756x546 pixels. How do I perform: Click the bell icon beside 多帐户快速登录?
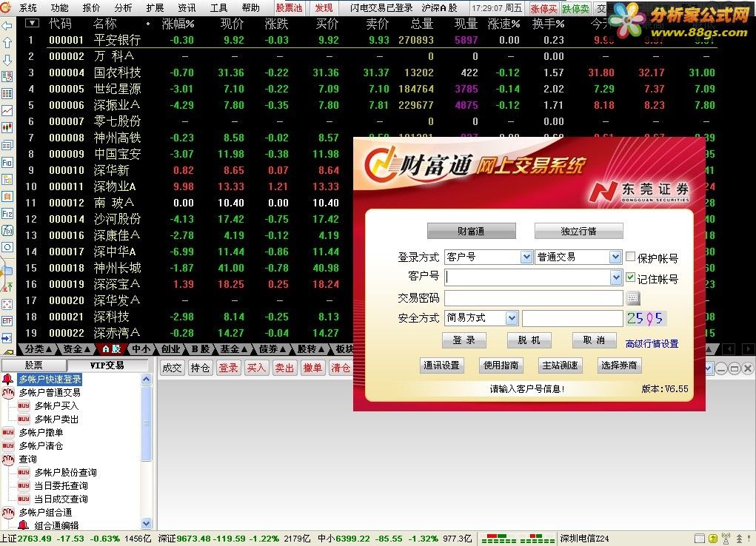click(x=7, y=380)
